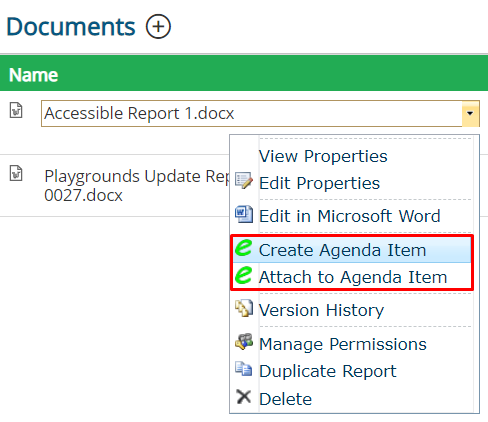Click the Microsoft Word icon in menu
Screen dimensions: 488x422
(x=244, y=214)
